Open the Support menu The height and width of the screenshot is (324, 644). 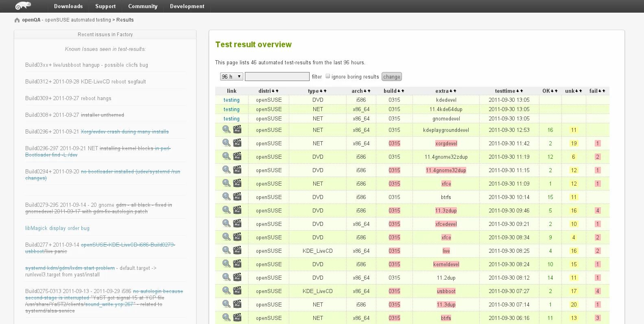tap(105, 6)
